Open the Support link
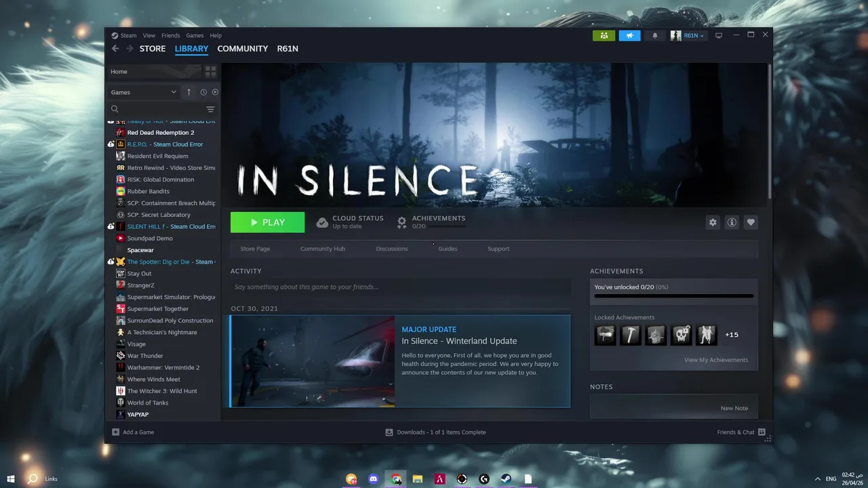 pyautogui.click(x=498, y=249)
